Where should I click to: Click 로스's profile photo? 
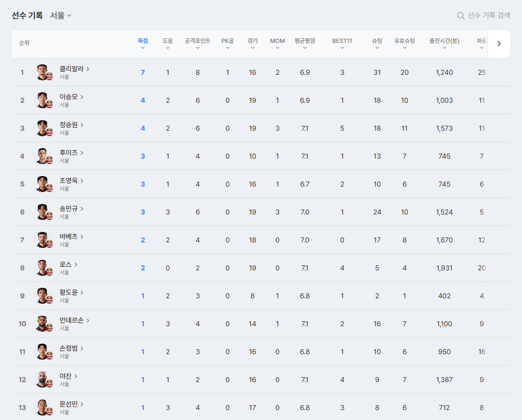coord(43,268)
